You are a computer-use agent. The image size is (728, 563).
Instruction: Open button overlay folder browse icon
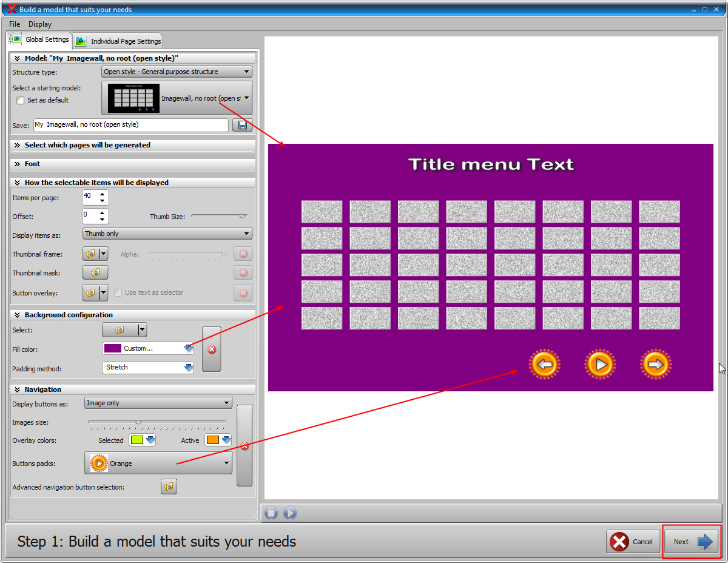click(90, 293)
